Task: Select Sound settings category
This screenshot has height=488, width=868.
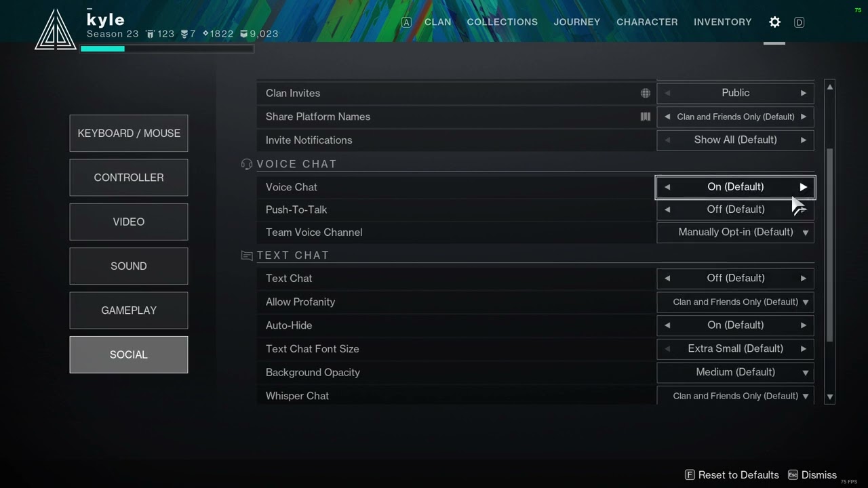Action: tap(129, 266)
